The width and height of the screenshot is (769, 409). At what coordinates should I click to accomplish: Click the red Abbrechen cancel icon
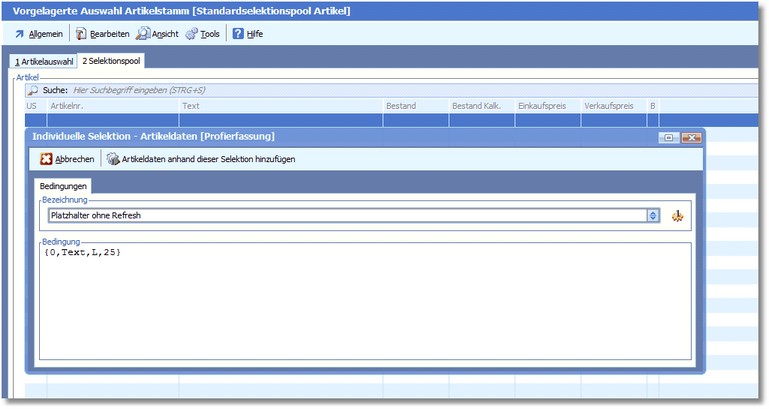tap(46, 158)
